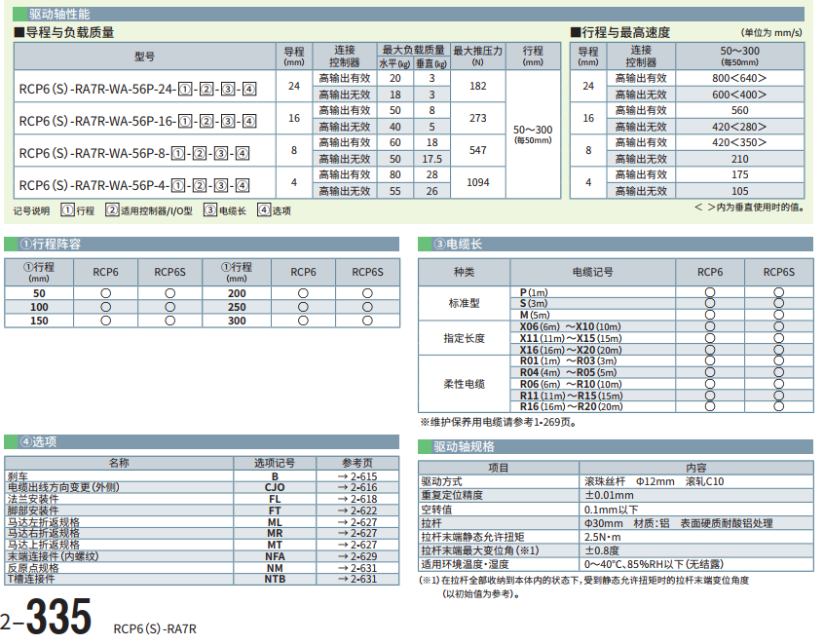Select the ±0.01mm repeat positioning accuracy value
This screenshot has height=644, width=824.
click(x=609, y=495)
